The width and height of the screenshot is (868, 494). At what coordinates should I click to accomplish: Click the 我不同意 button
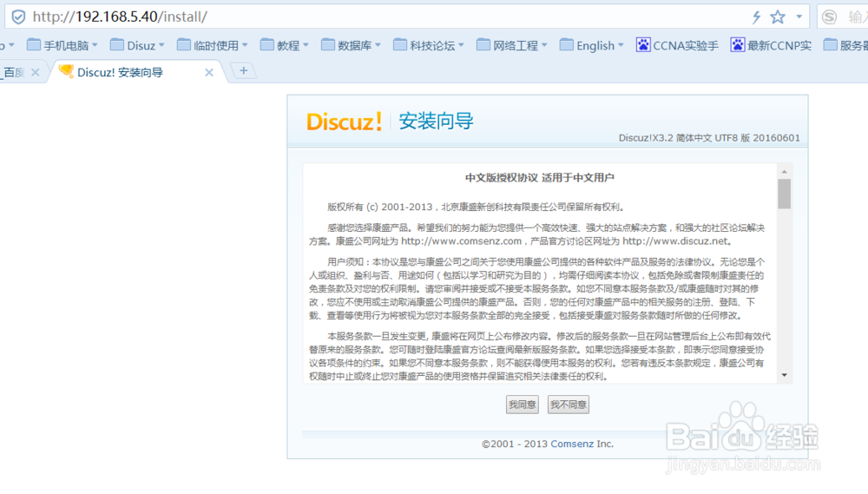tap(568, 405)
